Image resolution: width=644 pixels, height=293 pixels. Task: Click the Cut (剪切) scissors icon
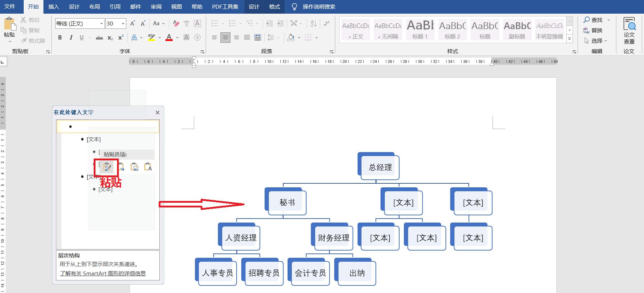[x=24, y=20]
